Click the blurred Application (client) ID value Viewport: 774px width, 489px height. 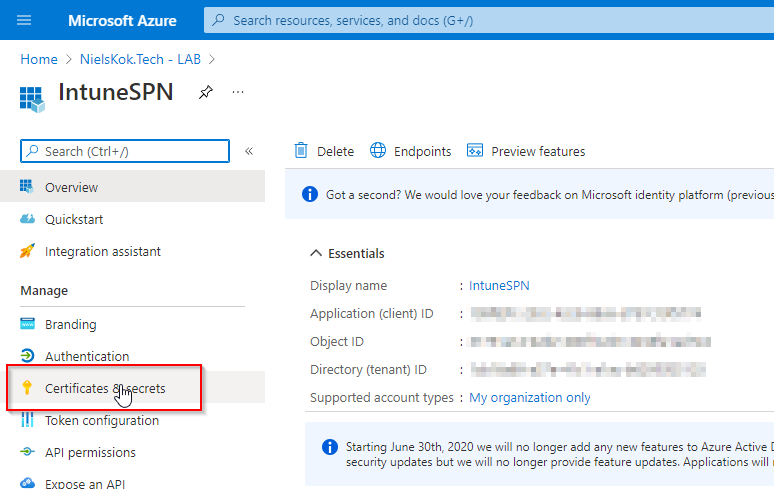pos(586,313)
